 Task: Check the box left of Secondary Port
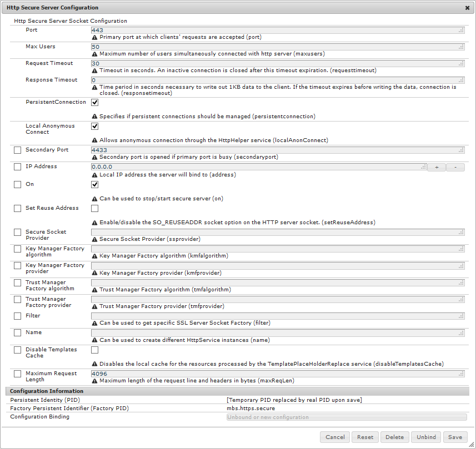[x=18, y=150]
